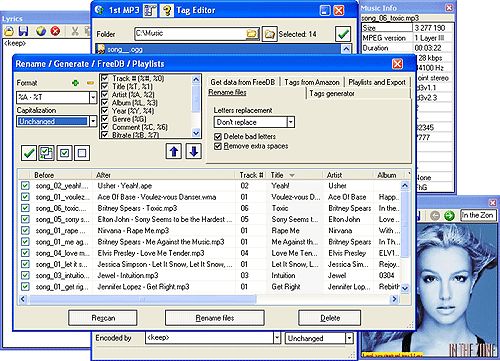This screenshot has height=361, width=500.
Task: Click the tools icon in Tag Editor title
Action: [150, 10]
